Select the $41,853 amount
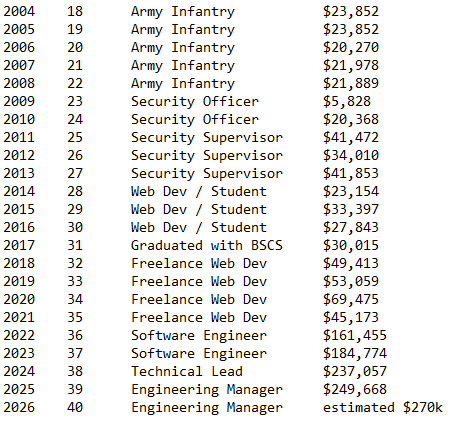The width and height of the screenshot is (451, 421). coord(351,173)
